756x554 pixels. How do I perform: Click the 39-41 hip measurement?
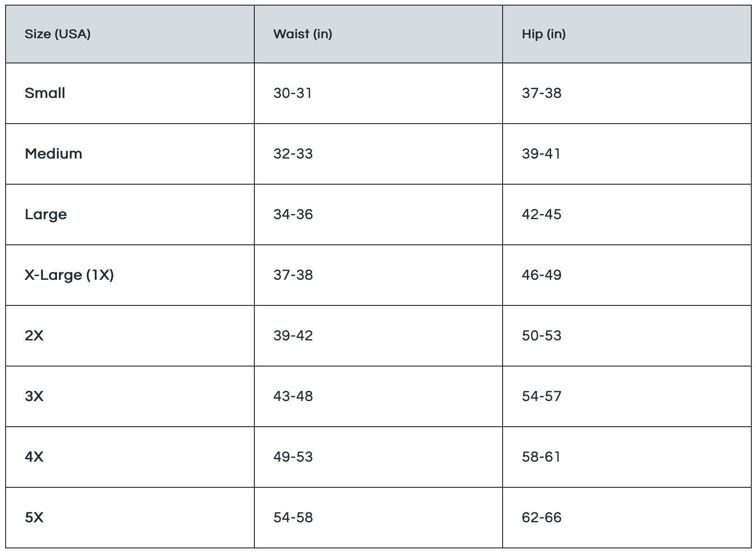[x=541, y=154]
